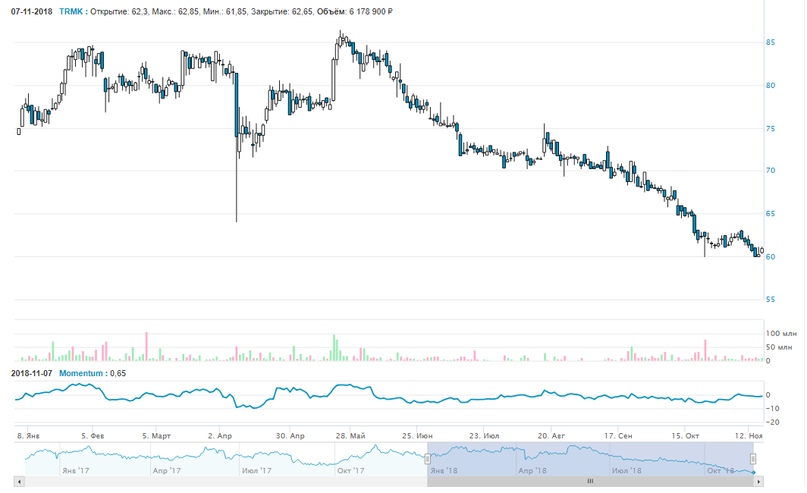Click the last candle at chart's right edge
The height and width of the screenshot is (493, 807).
(761, 252)
